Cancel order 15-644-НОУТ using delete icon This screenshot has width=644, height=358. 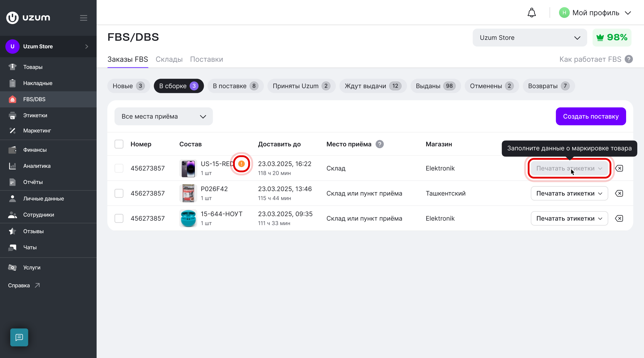619,218
